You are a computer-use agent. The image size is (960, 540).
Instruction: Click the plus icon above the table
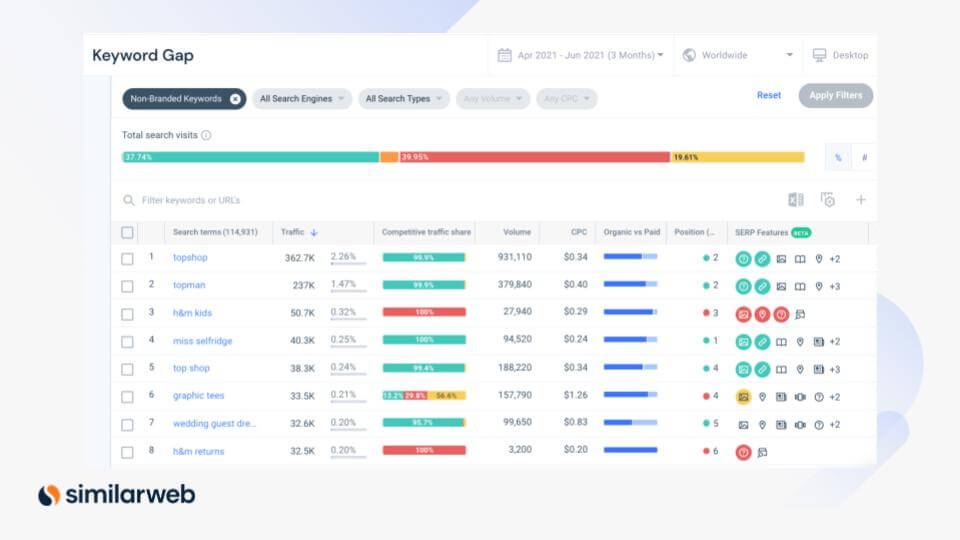pyautogui.click(x=860, y=200)
